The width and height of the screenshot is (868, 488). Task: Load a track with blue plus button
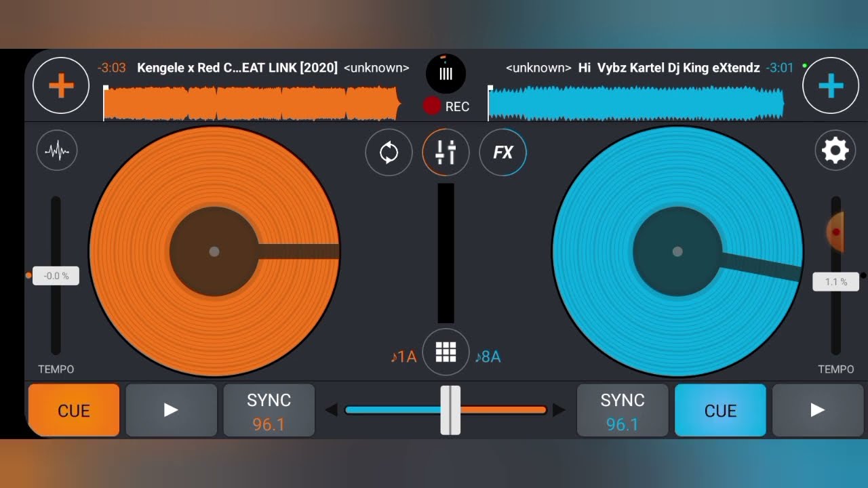pos(831,85)
